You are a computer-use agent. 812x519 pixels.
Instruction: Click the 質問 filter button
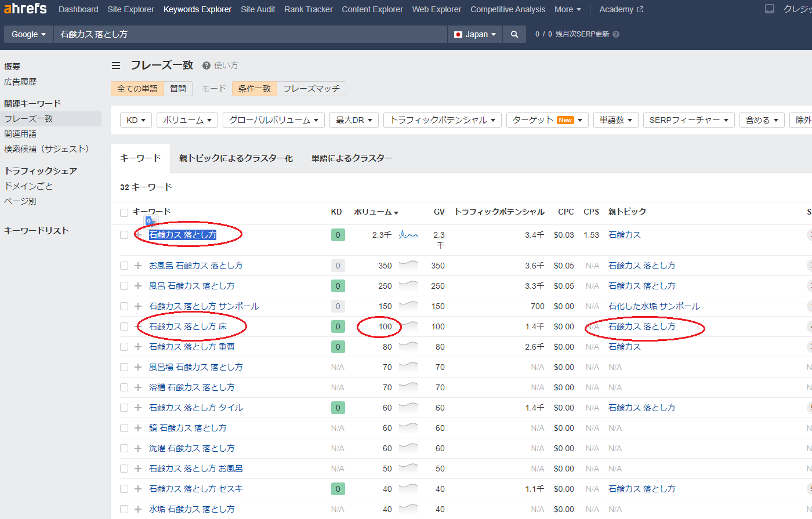[178, 89]
